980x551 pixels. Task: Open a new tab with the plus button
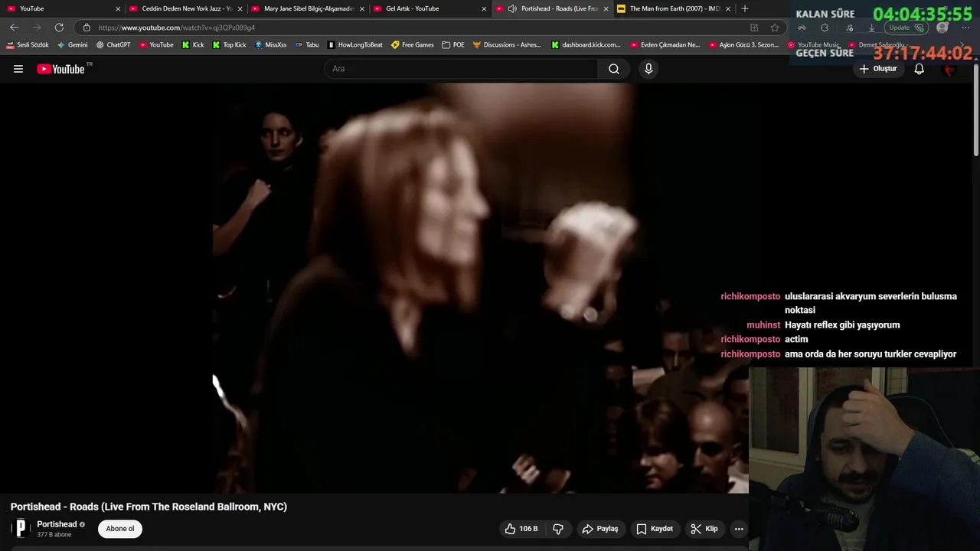(745, 8)
